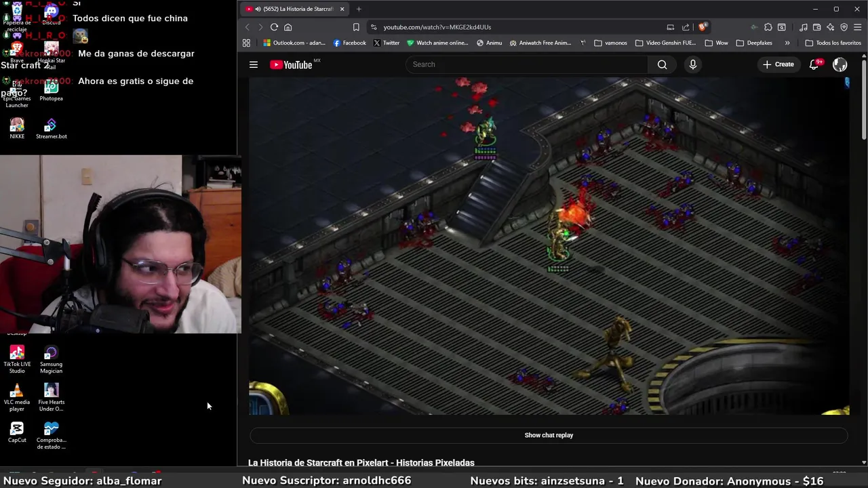Start voice search with the microphone
Screen dimensions: 868x488
(692, 64)
